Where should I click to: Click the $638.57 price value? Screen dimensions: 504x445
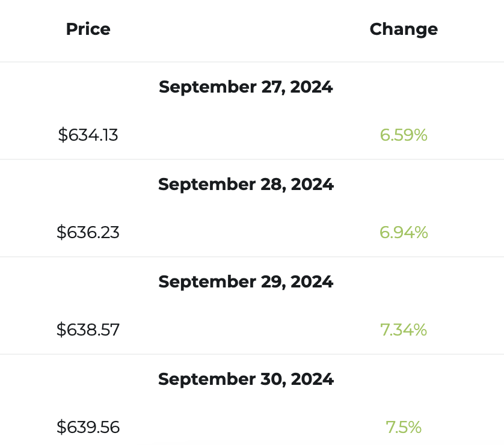point(88,330)
